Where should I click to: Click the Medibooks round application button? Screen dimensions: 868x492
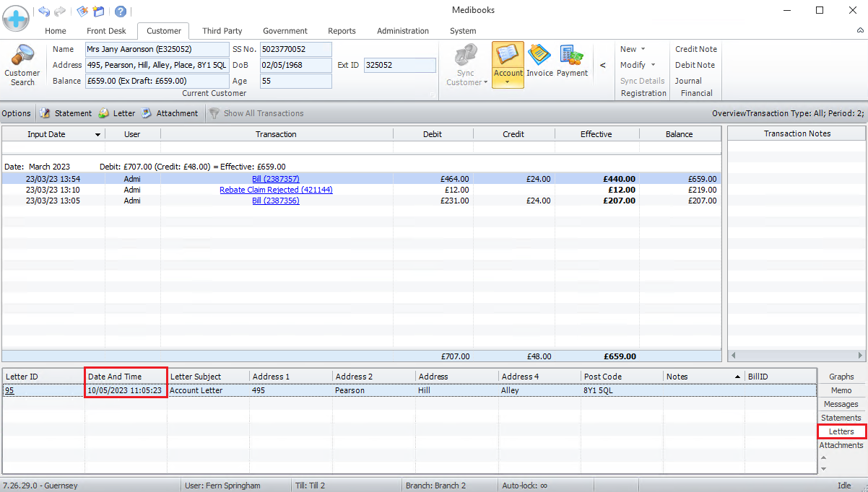point(16,16)
